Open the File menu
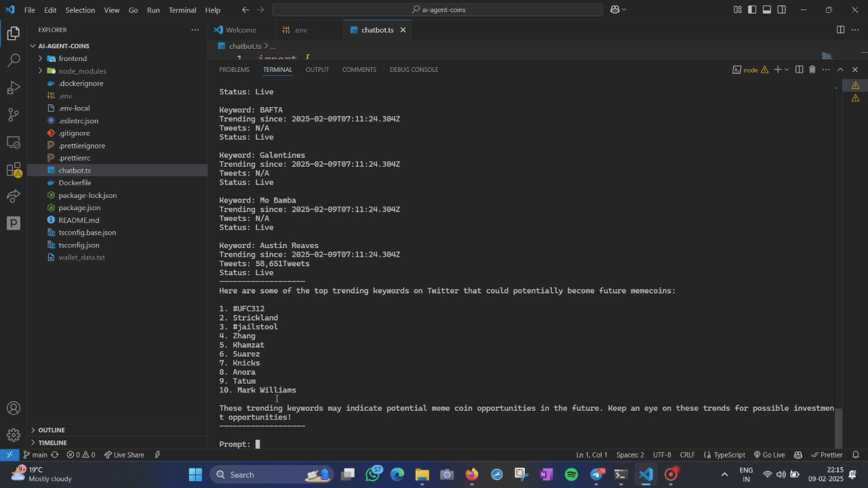Image resolution: width=868 pixels, height=488 pixels. pos(30,10)
